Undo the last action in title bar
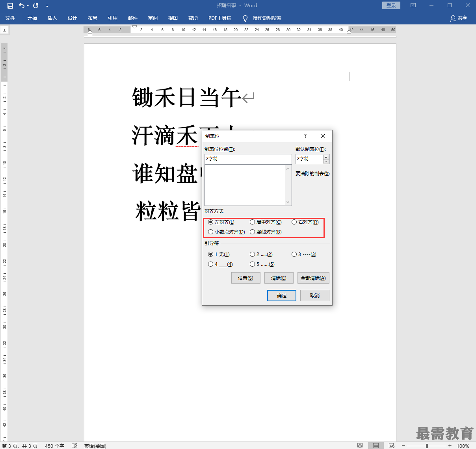 [x=21, y=6]
